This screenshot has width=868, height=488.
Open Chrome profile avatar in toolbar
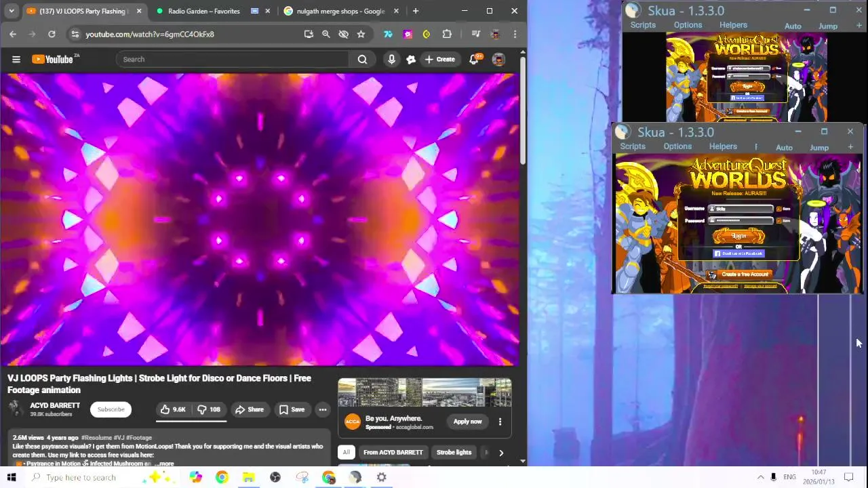496,34
